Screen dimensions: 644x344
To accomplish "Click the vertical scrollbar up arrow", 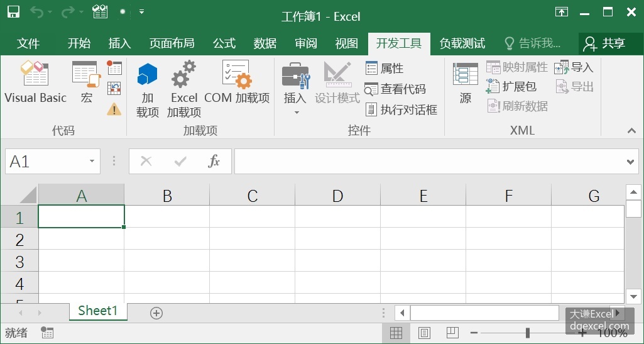I will click(633, 192).
